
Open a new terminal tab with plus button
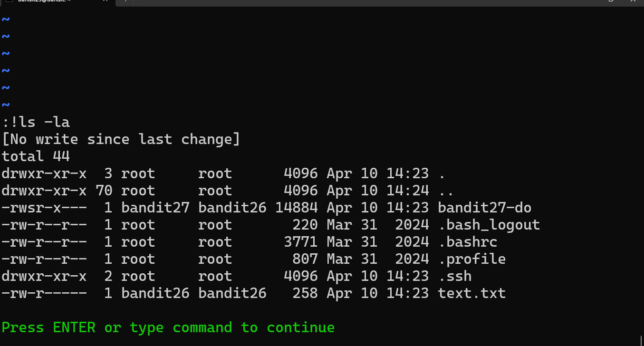[125, 1]
